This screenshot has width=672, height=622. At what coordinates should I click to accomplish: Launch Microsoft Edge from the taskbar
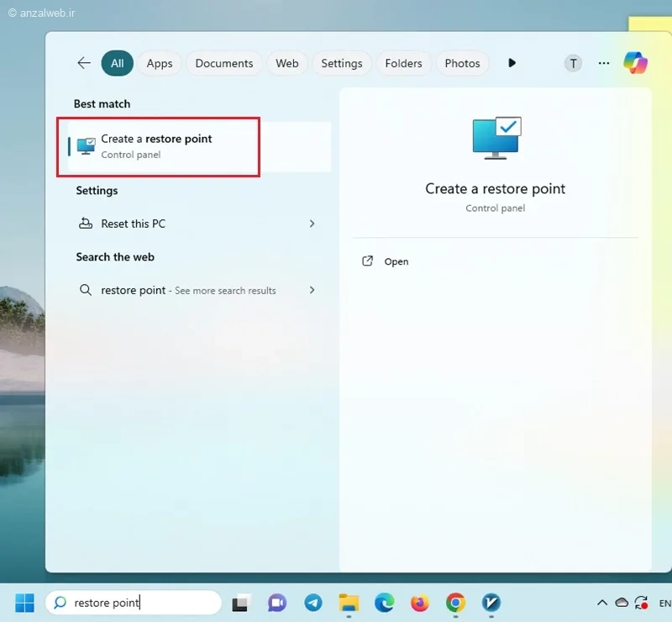tap(385, 603)
